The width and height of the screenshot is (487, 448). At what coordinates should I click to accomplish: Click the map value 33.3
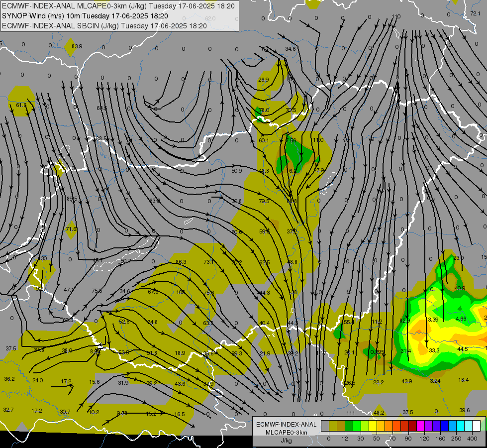tap(434, 350)
